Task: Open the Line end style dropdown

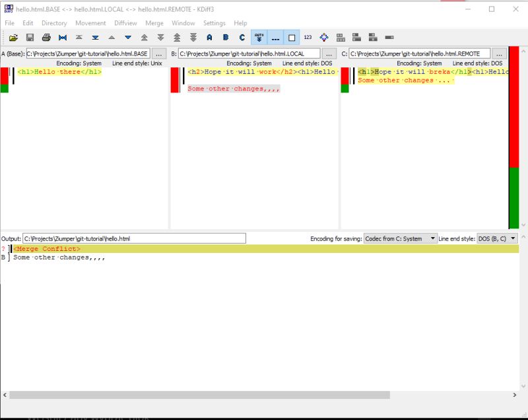Action: pos(498,238)
